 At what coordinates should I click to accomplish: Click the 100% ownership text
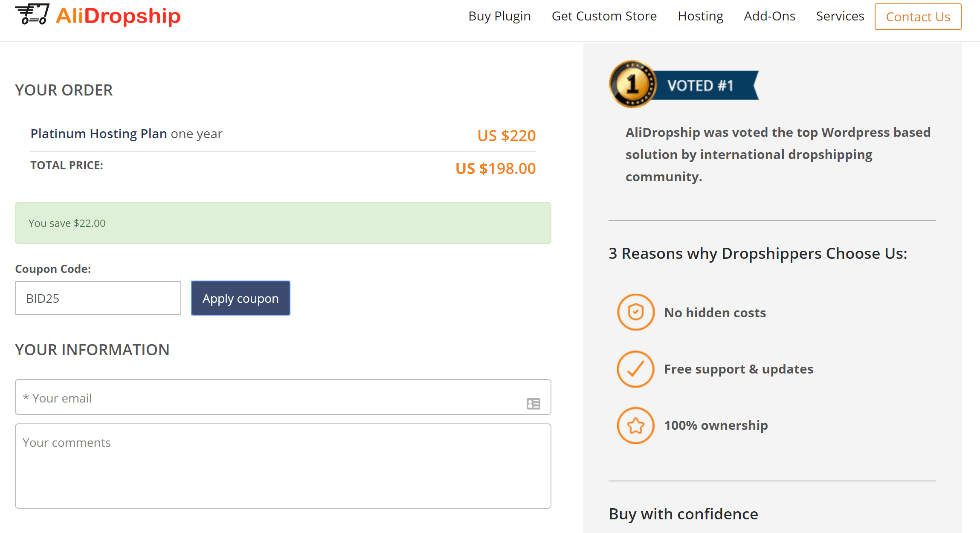(x=716, y=425)
